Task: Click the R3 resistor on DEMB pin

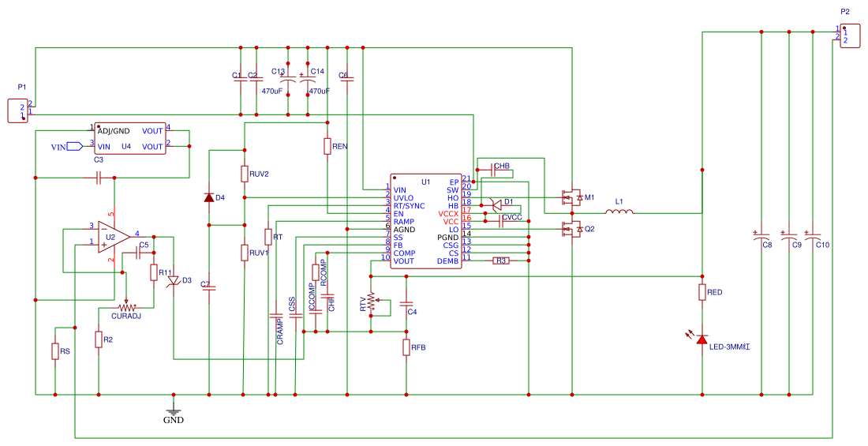Action: coord(499,260)
